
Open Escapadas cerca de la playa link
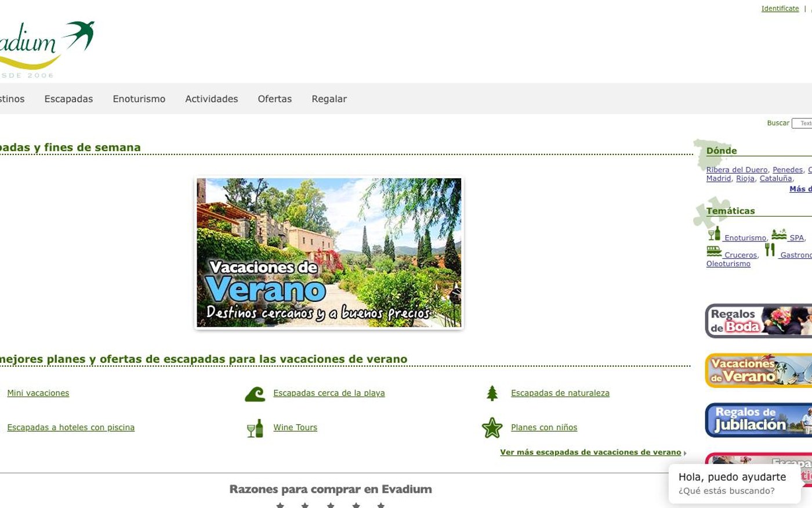(x=329, y=393)
